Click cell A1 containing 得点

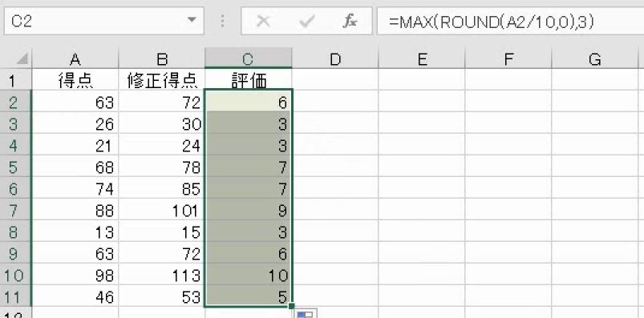(75, 80)
